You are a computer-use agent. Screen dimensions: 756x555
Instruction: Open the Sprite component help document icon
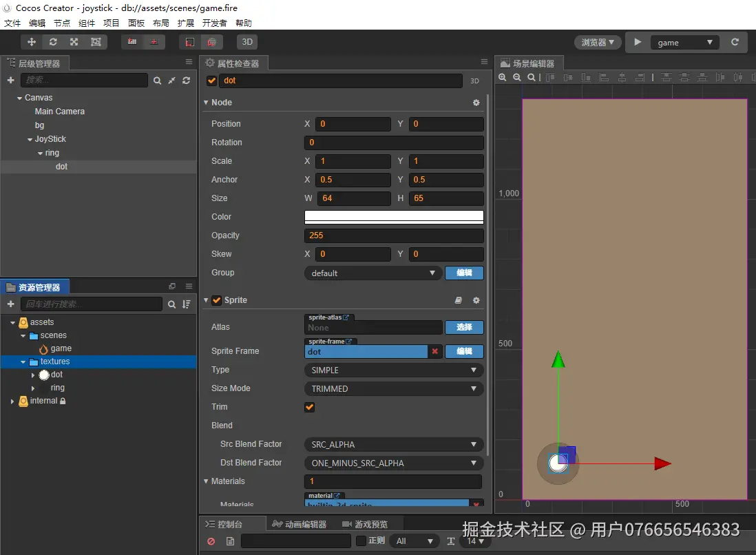459,300
